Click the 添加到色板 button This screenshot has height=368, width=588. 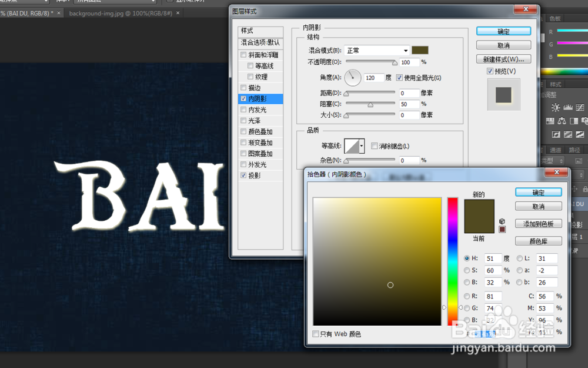pyautogui.click(x=539, y=224)
